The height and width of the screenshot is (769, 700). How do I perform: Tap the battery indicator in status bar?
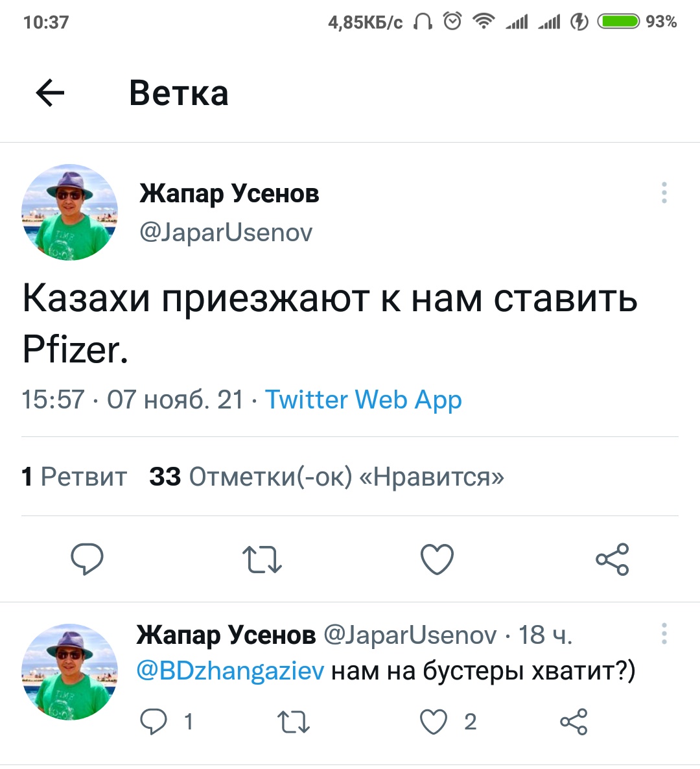pos(619,22)
